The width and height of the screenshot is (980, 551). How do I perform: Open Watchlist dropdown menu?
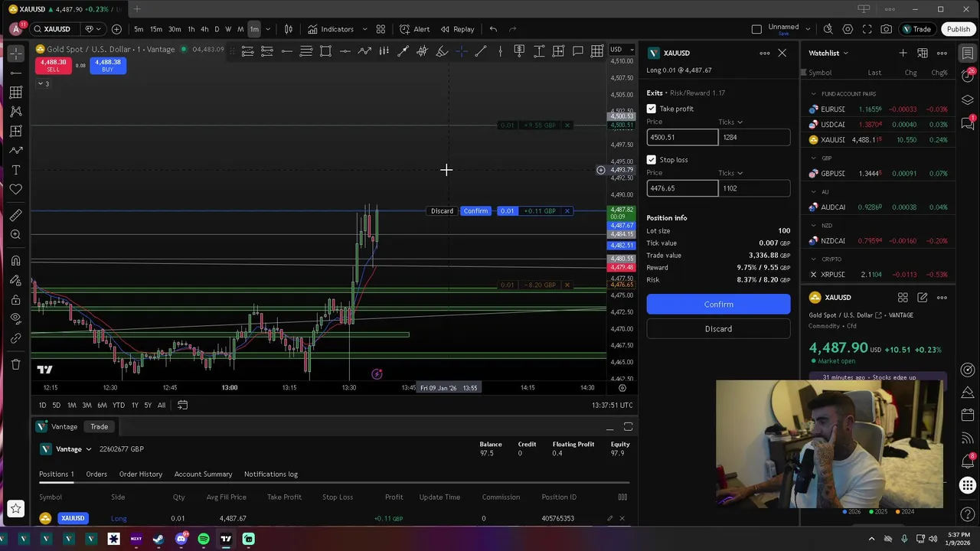coord(828,53)
